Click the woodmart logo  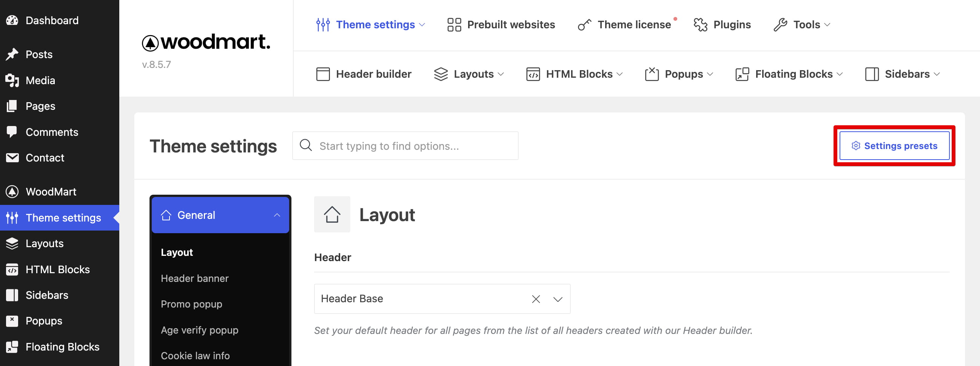coord(206,42)
